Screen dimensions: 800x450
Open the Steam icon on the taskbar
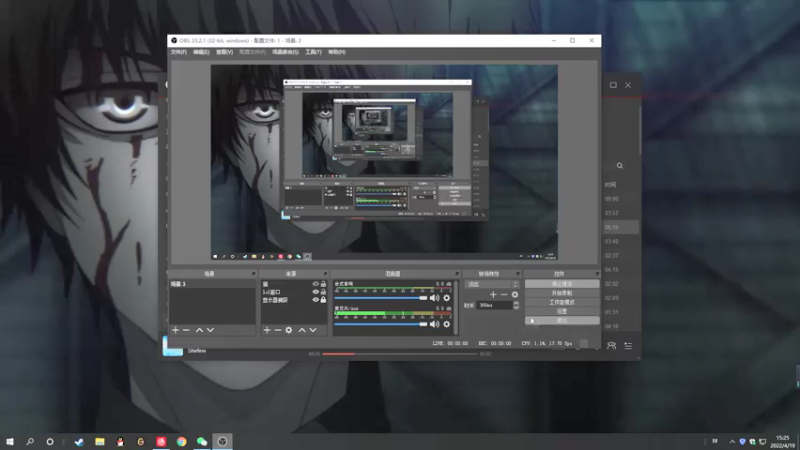[x=79, y=441]
